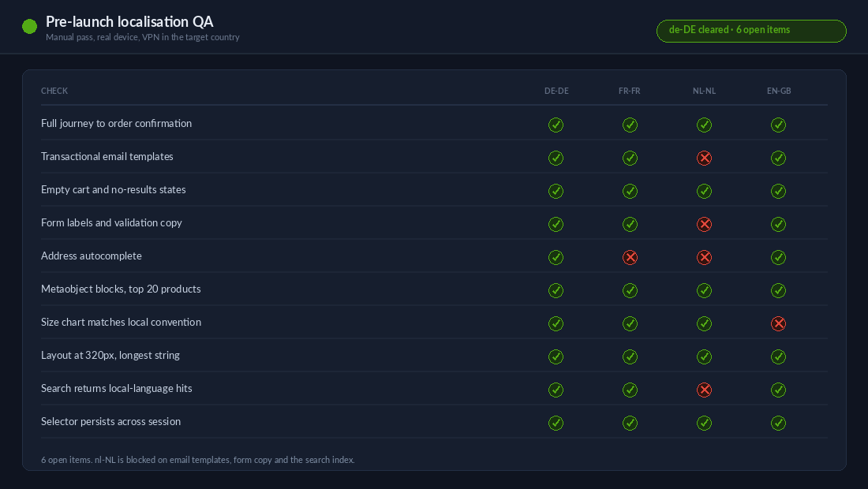Click the pass icon for Search returns DE-DE
The width and height of the screenshot is (868, 489).
556,390
